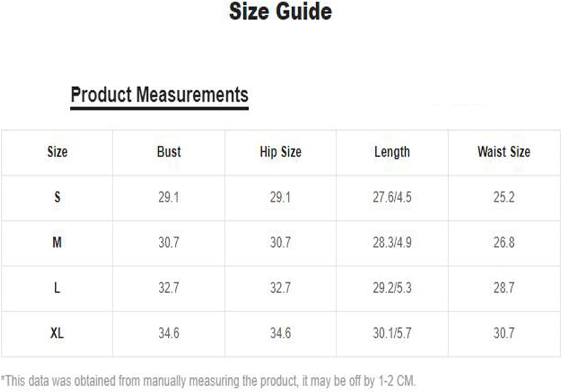The height and width of the screenshot is (392, 562).
Task: Click the Size Guide title
Action: point(280,11)
